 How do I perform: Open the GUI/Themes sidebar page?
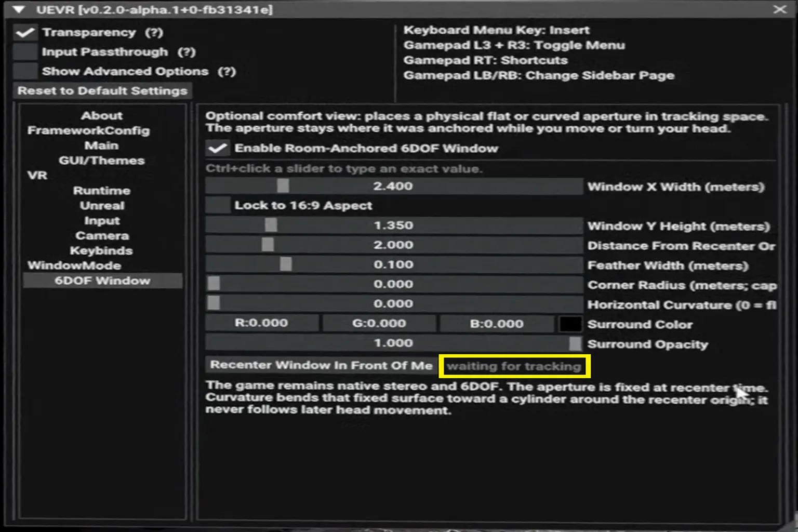click(102, 161)
